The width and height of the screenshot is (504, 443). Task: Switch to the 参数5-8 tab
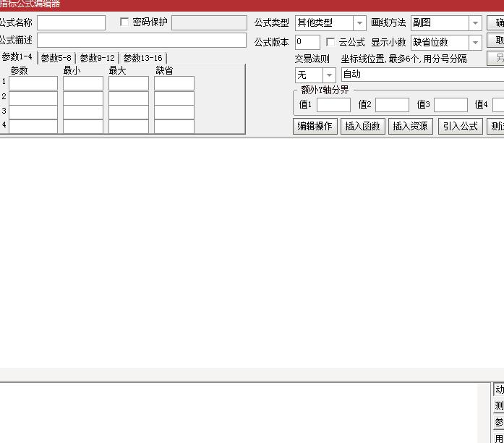click(x=56, y=58)
